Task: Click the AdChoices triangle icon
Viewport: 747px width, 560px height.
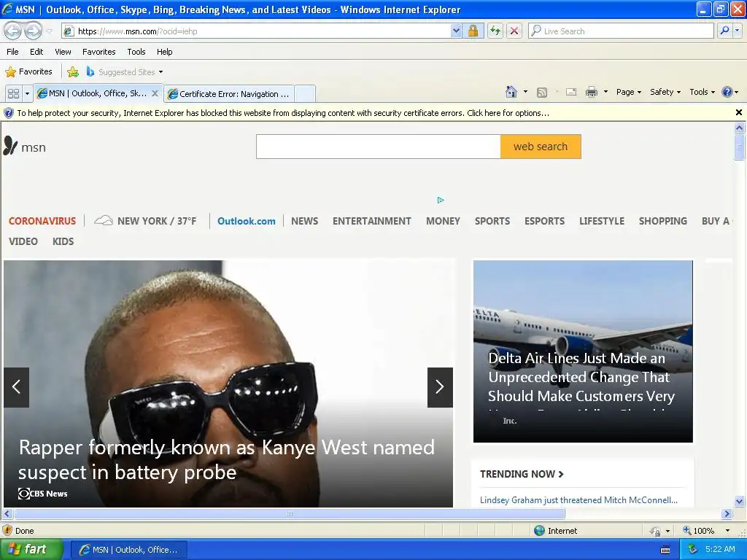Action: click(441, 200)
